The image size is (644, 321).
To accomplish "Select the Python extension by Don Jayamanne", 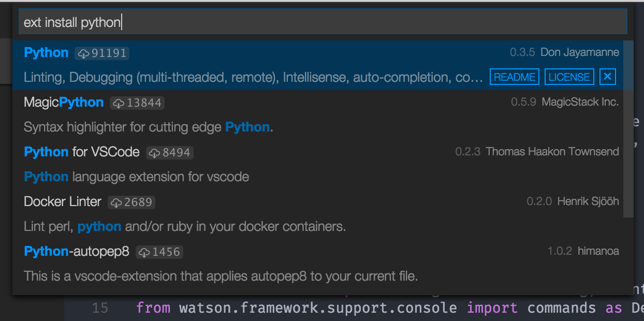I will [46, 53].
